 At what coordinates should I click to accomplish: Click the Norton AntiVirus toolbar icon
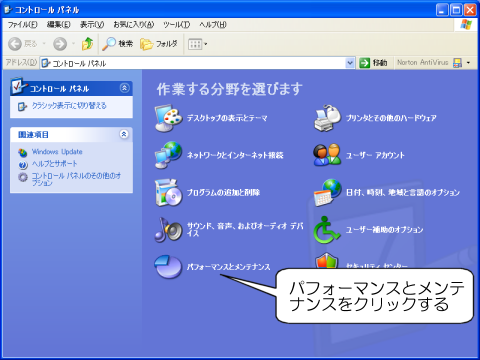pos(458,63)
